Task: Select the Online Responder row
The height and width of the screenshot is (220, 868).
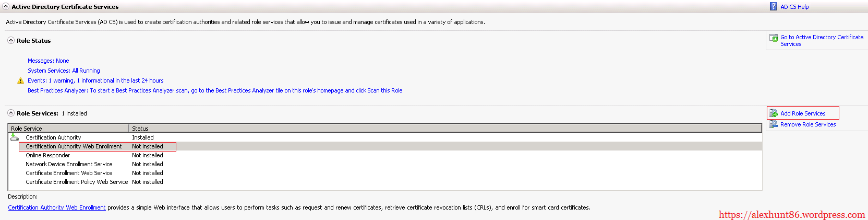Action: 48,155
